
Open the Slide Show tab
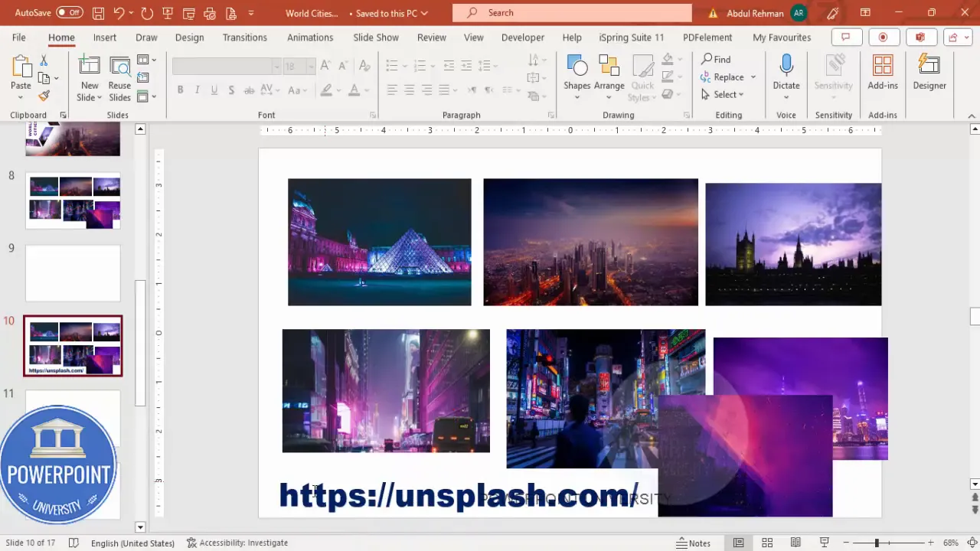(376, 37)
